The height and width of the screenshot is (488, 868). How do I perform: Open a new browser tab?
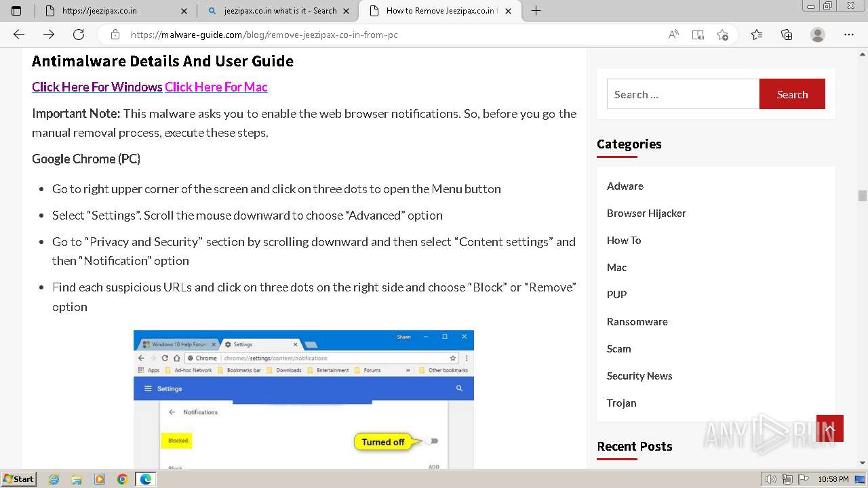(x=536, y=11)
